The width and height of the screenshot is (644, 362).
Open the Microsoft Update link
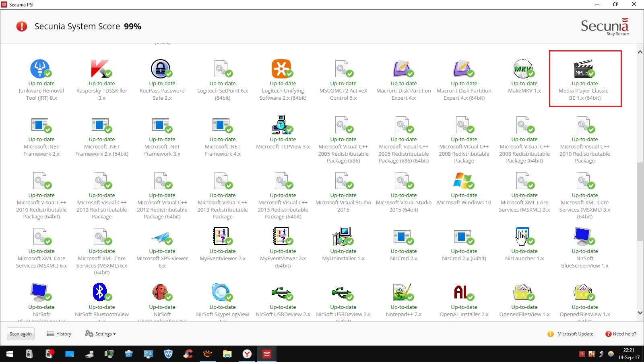click(575, 334)
